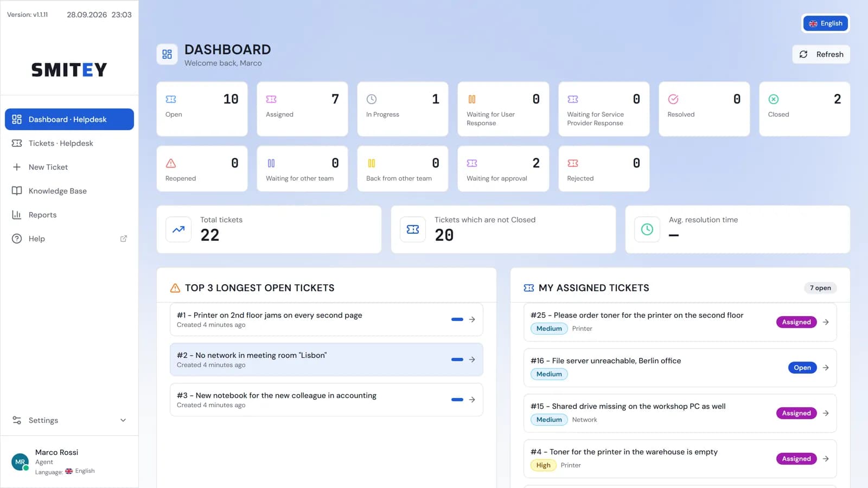Viewport: 868px width, 488px height.
Task: Click the Total tickets trend icon
Action: point(178,229)
